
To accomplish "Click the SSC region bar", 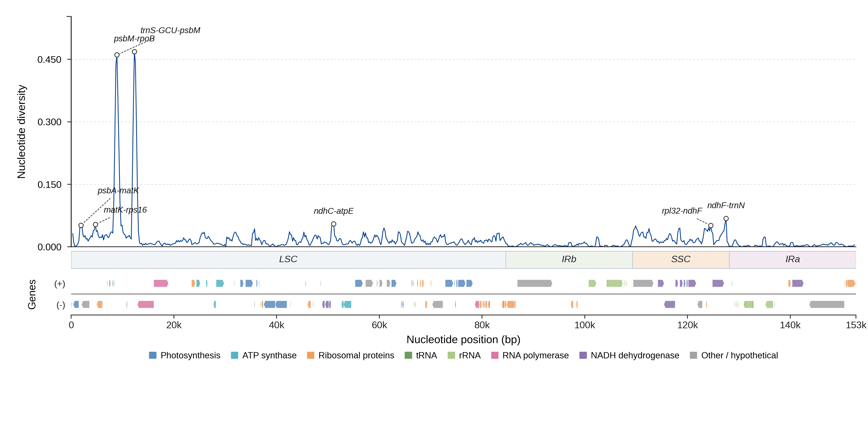I will pos(681,260).
